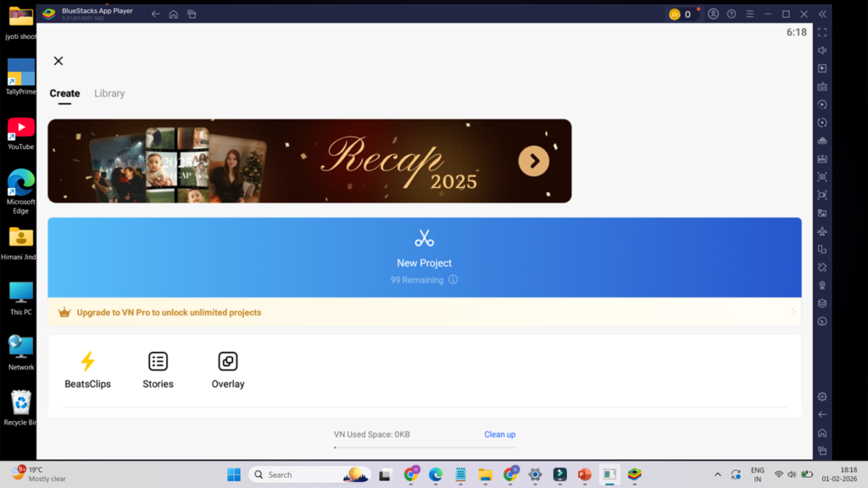Expand the Upgrade to VN Pro chevron
The width and height of the screenshot is (868, 488).
pos(793,313)
